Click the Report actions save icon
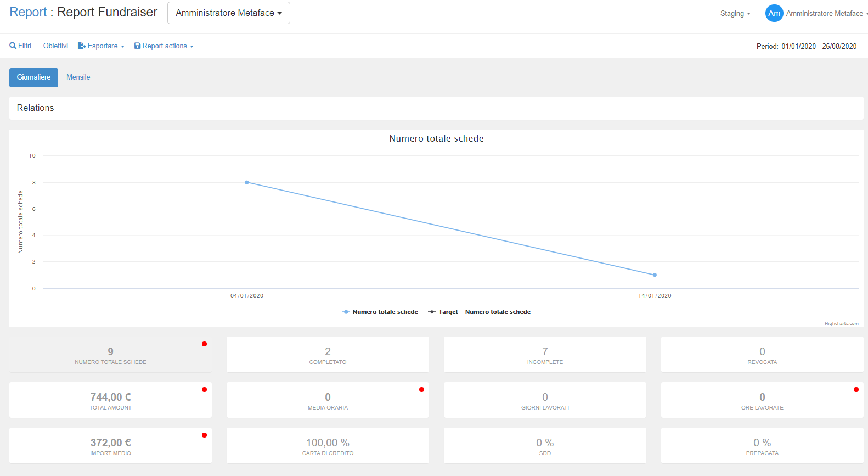 pyautogui.click(x=137, y=46)
